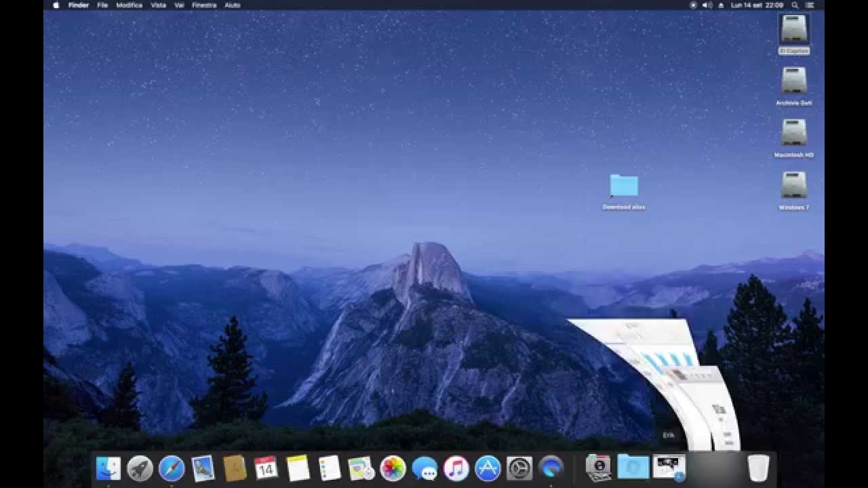Open Photos colorful flower icon

coord(393,468)
